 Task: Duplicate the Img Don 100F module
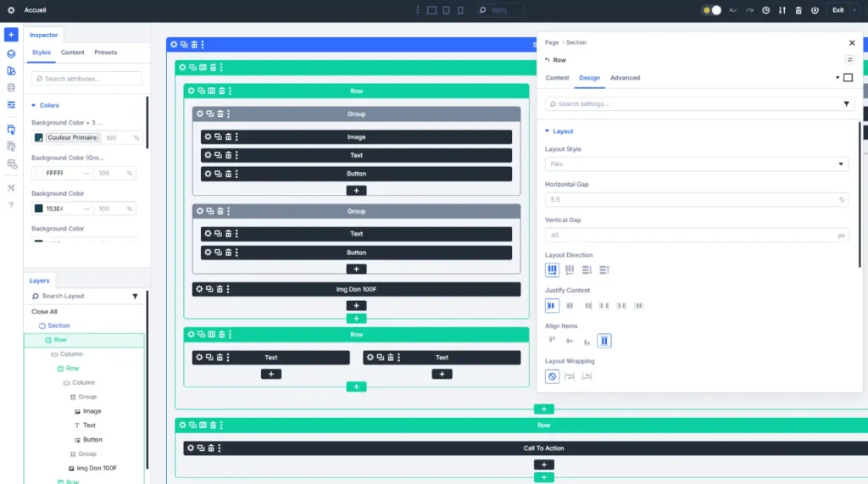[209, 289]
